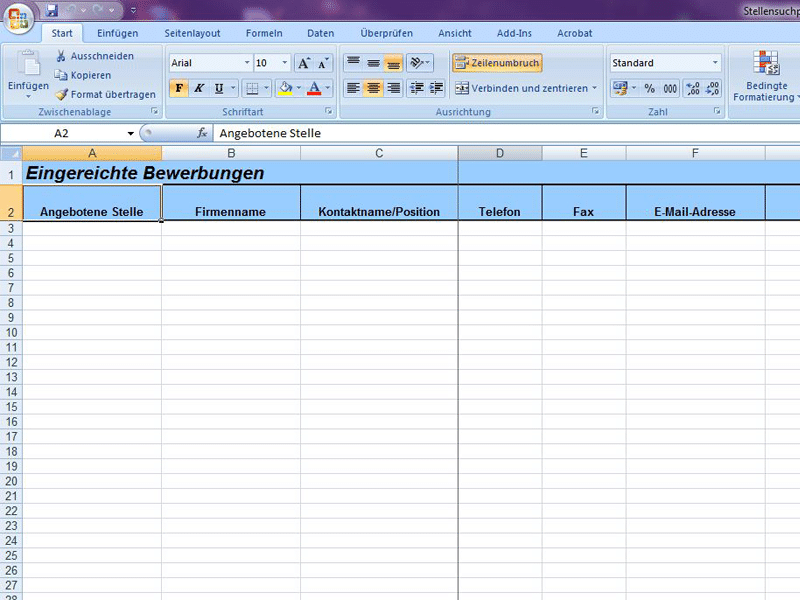Add decimal place
800x600 pixels.
tap(693, 88)
